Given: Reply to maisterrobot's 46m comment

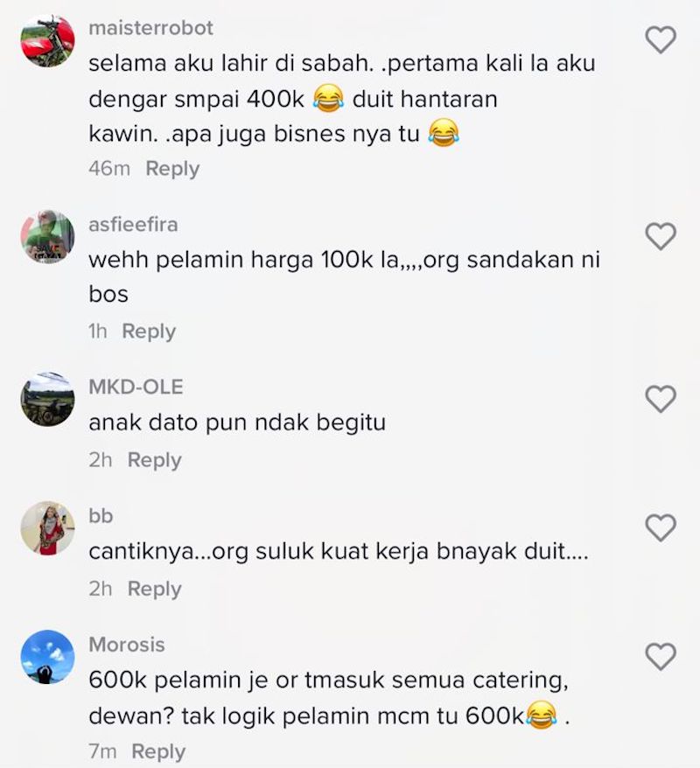Looking at the screenshot, I should pyautogui.click(x=172, y=169).
